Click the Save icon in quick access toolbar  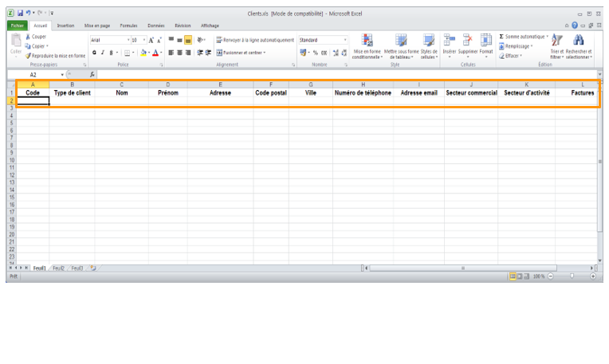coord(19,14)
